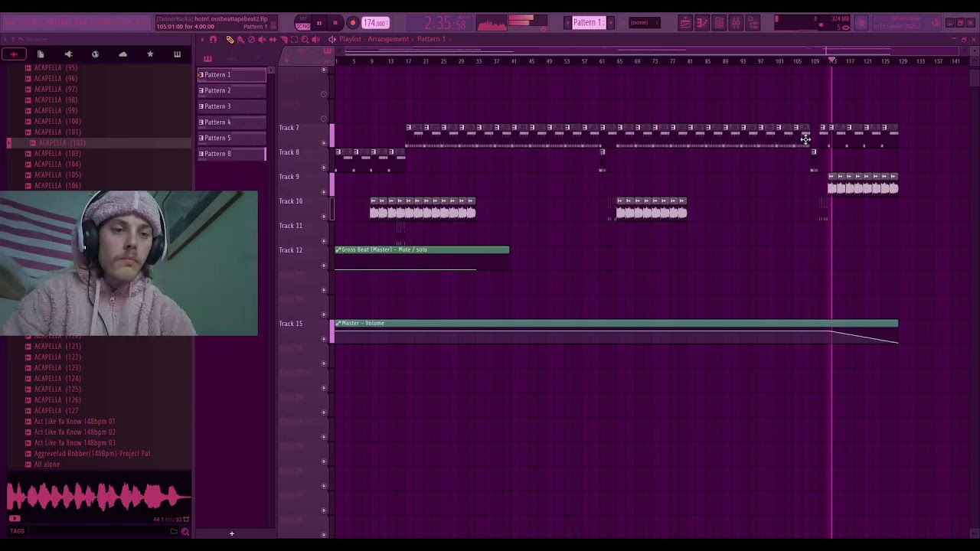Mute Track 15 with its green dot
This screenshot has height=551, width=980.
(324, 339)
